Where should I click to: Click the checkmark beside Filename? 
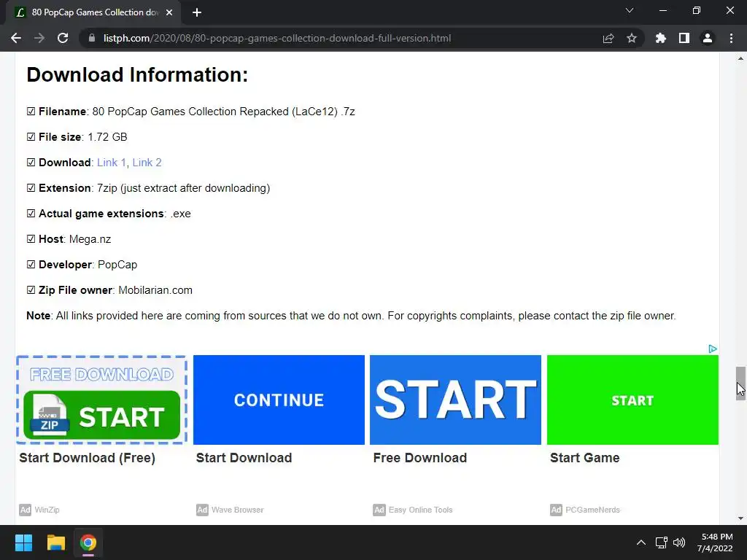31,111
